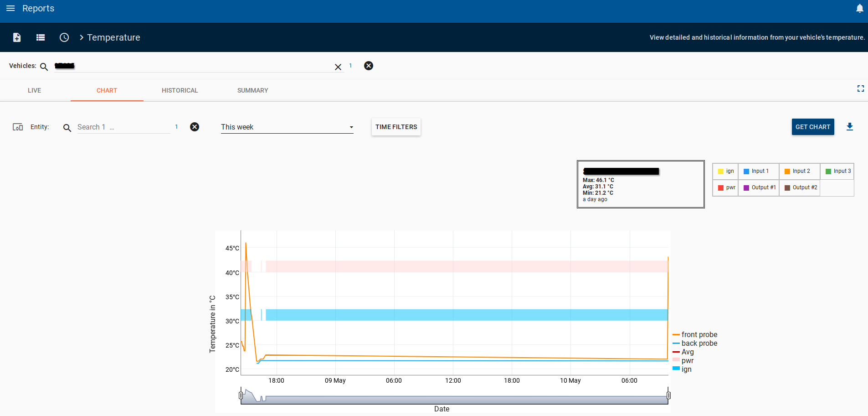
Task: Toggle fullscreen mode icon
Action: coord(861,88)
